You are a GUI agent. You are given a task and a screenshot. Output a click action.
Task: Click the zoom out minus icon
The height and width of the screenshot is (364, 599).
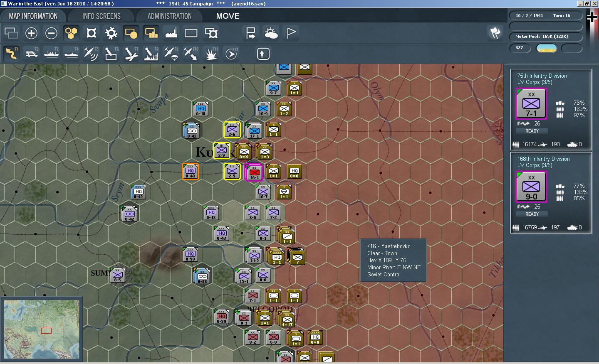tap(51, 33)
